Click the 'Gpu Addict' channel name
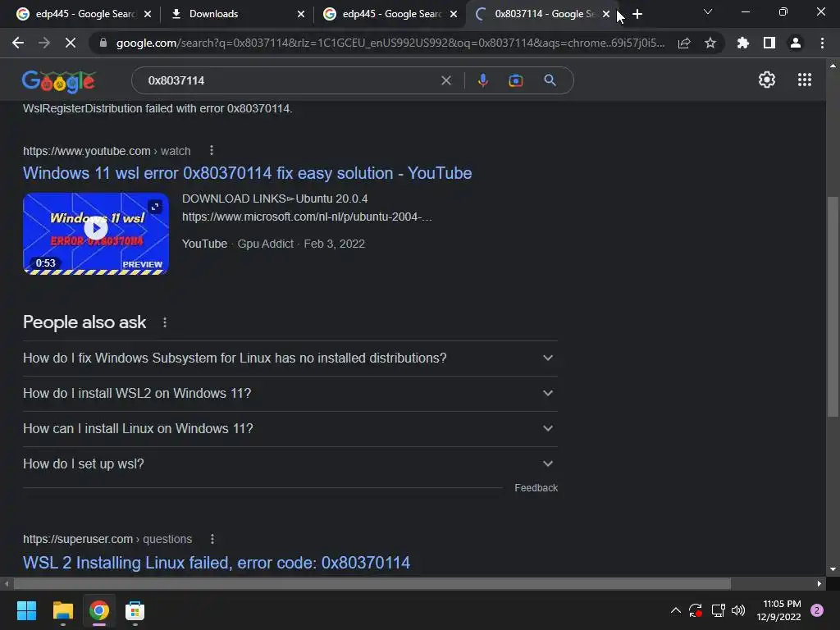840x630 pixels. [265, 244]
